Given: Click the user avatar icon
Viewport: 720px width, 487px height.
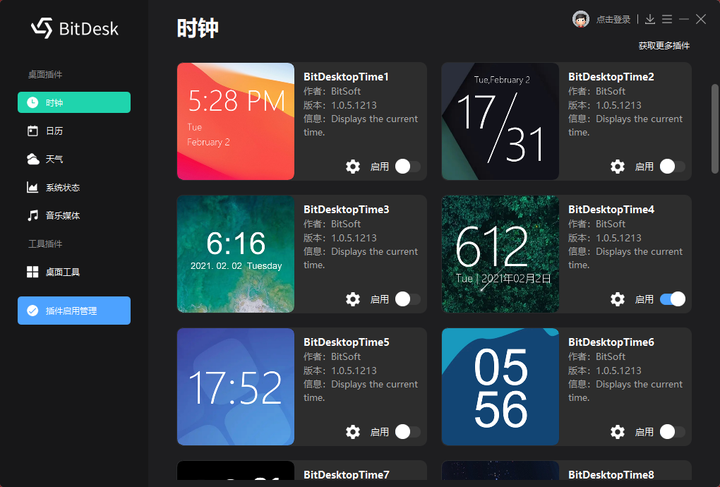Looking at the screenshot, I should pyautogui.click(x=580, y=19).
